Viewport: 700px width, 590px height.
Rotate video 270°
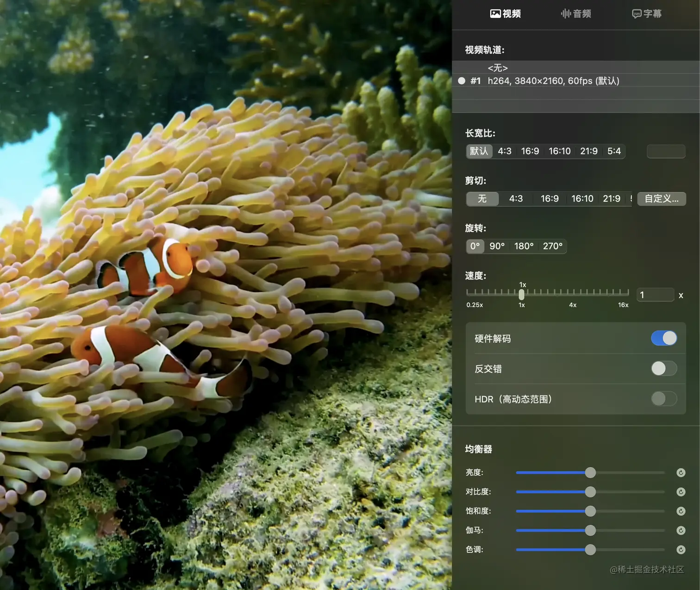552,246
